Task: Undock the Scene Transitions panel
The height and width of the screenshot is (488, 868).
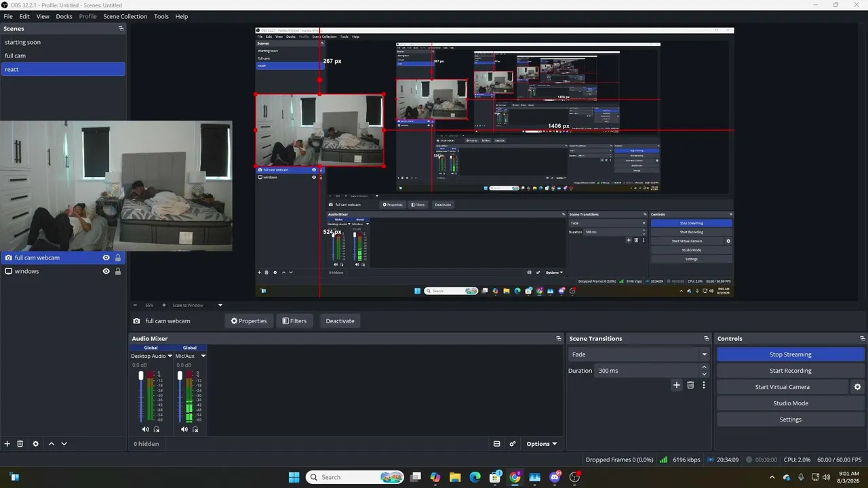Action: (707, 338)
